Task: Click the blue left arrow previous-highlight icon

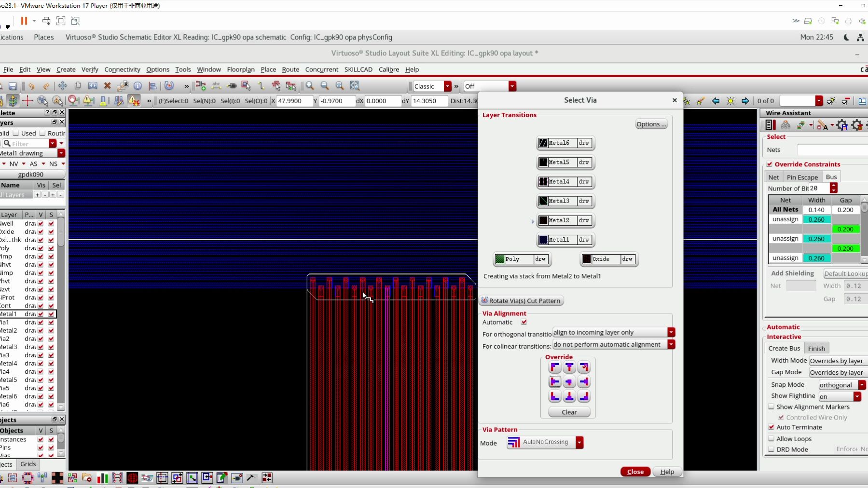Action: coord(716,101)
